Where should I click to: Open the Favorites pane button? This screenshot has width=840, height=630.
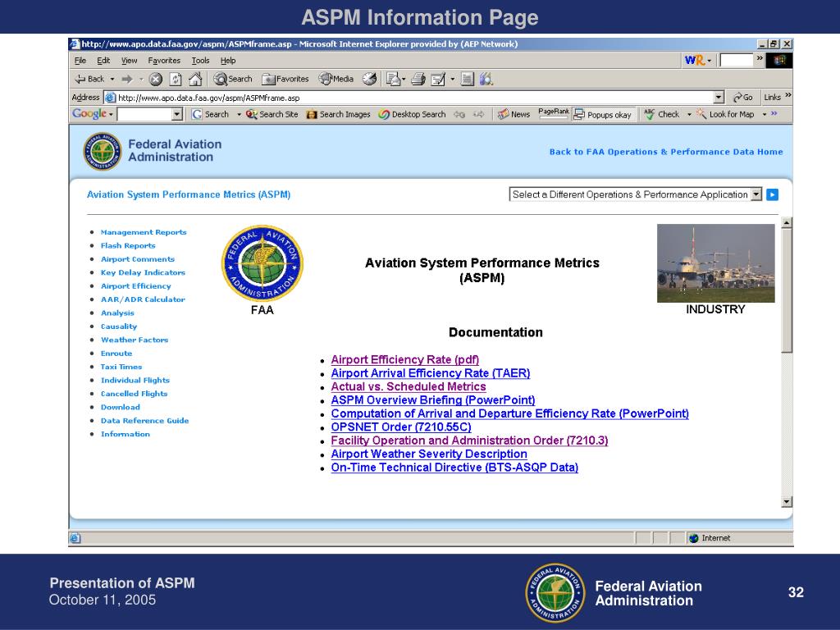(x=285, y=80)
